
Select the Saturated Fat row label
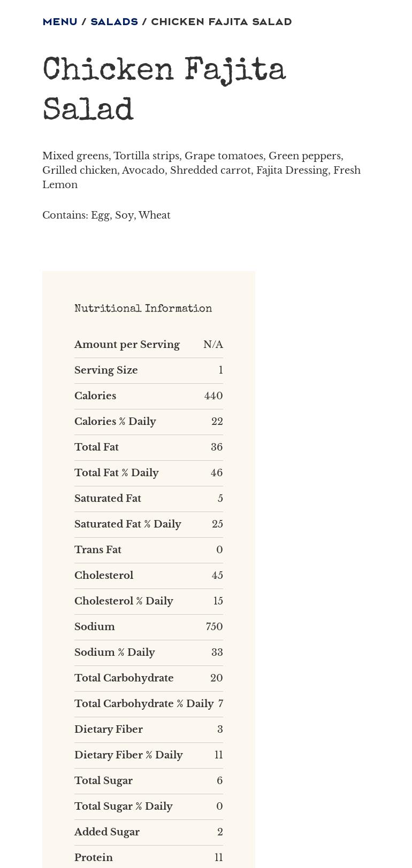[108, 499]
